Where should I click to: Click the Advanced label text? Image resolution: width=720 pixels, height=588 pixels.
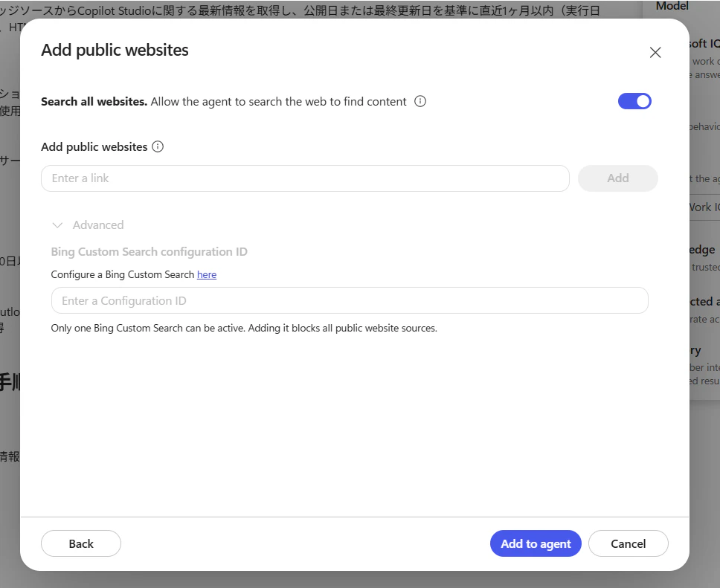[x=98, y=225]
